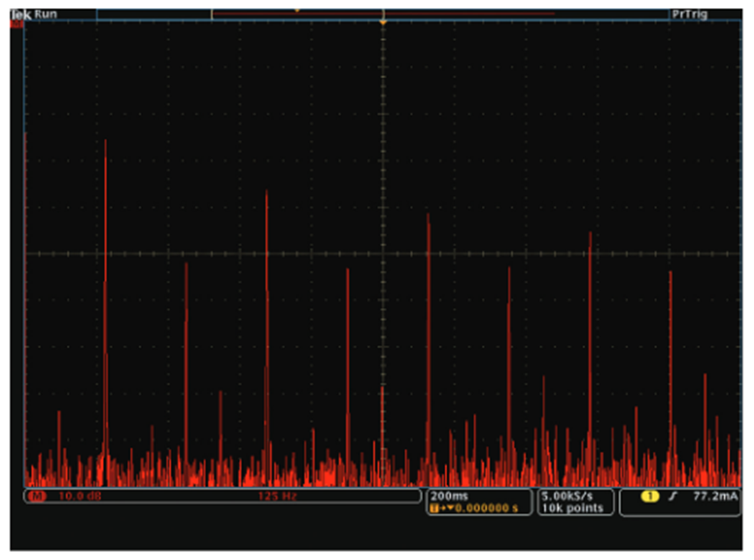The width and height of the screenshot is (754, 560).
Task: Click the orange trigger position marker atop graticule
Action: 382,20
